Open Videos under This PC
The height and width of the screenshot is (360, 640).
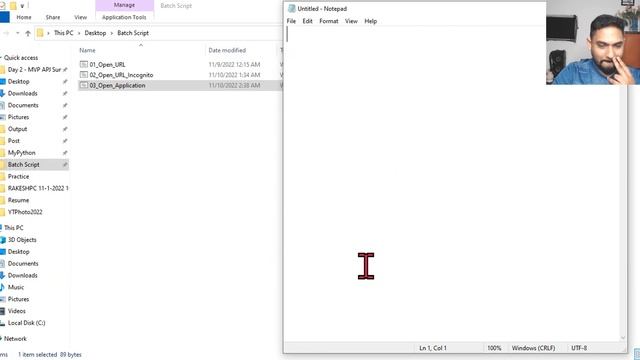(17, 311)
